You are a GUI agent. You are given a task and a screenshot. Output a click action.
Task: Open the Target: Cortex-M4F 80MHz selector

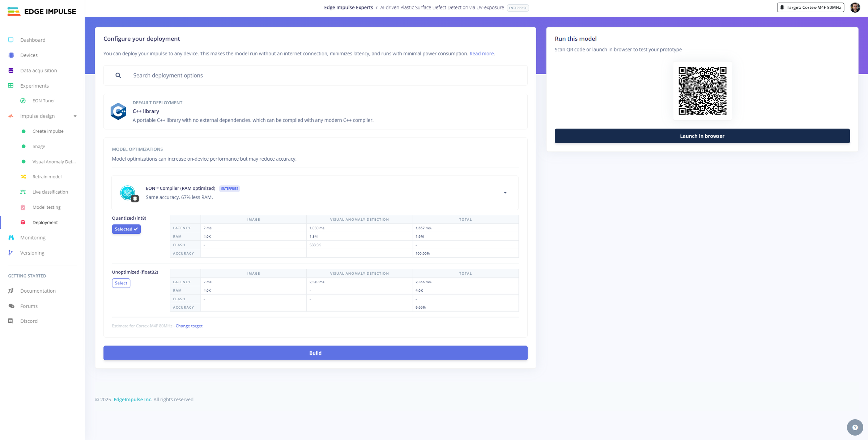810,7
